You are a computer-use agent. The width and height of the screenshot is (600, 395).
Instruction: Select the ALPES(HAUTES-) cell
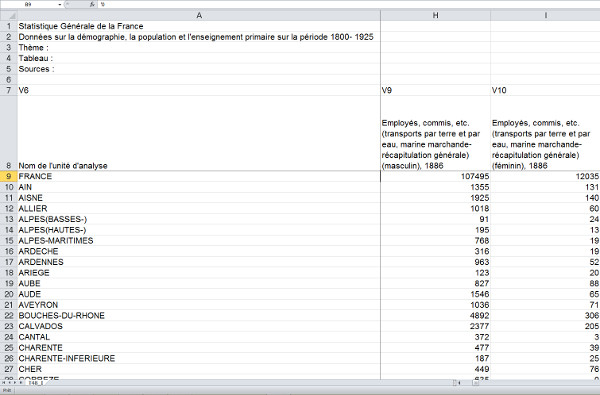tap(199, 230)
